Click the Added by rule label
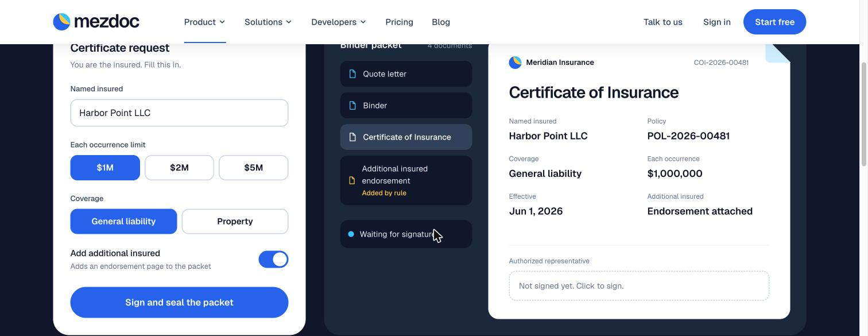This screenshot has height=336, width=868. (x=384, y=193)
